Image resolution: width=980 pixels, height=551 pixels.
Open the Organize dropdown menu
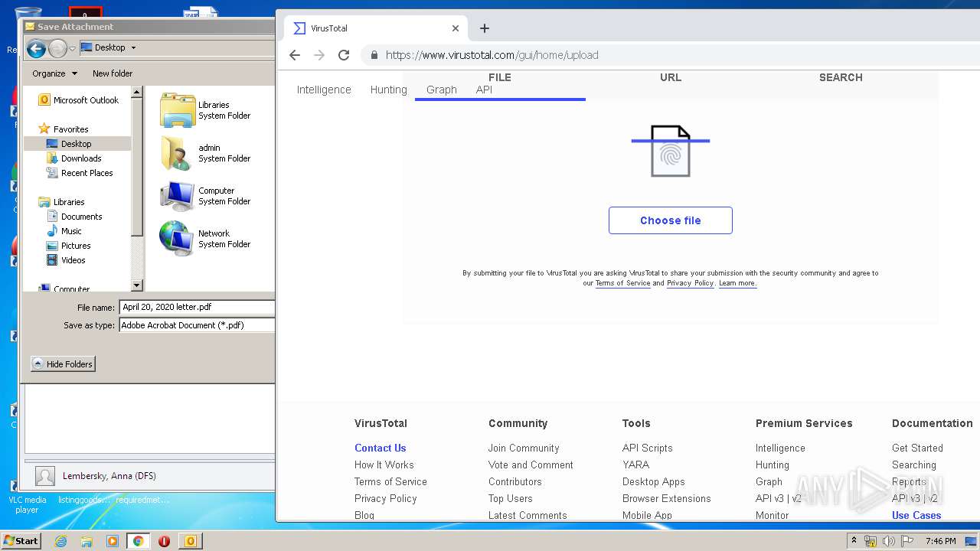coord(54,73)
